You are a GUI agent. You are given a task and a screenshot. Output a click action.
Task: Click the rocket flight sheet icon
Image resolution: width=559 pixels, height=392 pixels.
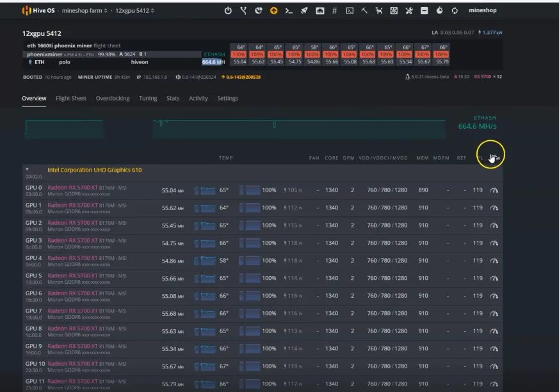(x=304, y=11)
